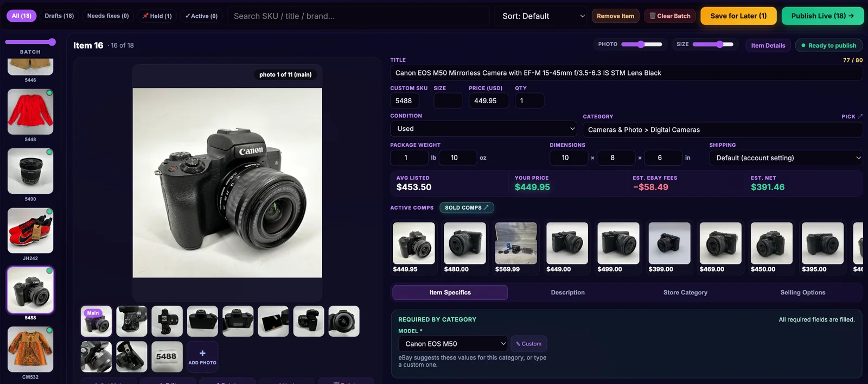
Task: Open the $569.99 comp thumbnail
Action: 516,243
